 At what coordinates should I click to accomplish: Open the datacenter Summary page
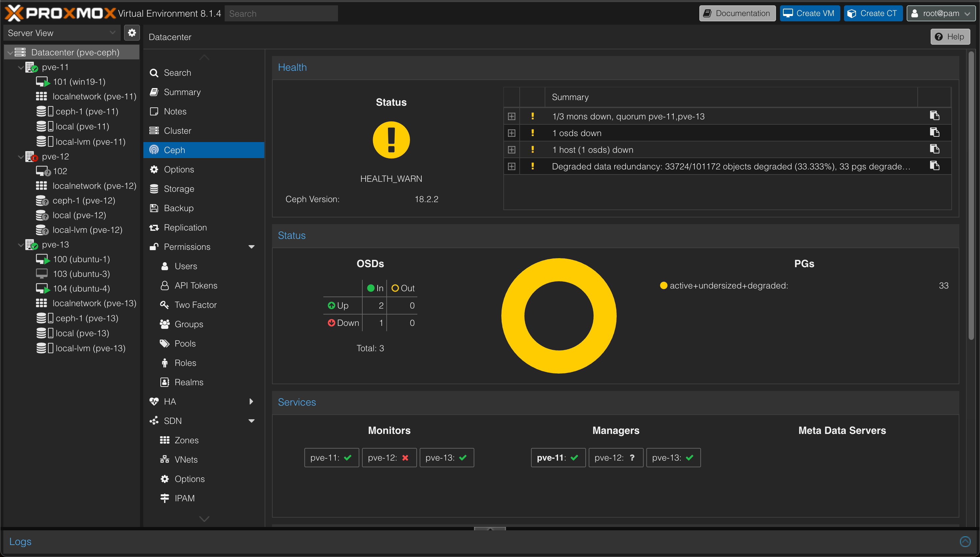[204, 92]
